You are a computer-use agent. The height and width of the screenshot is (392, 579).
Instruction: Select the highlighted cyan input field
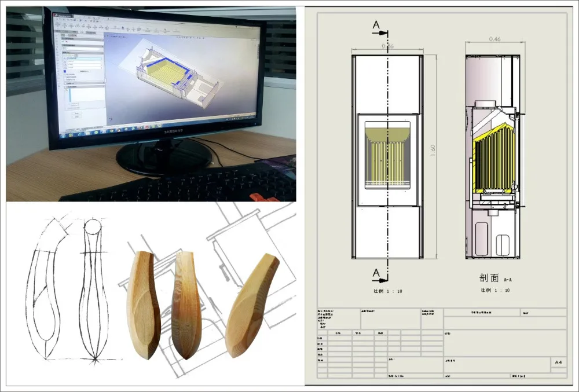(x=84, y=58)
